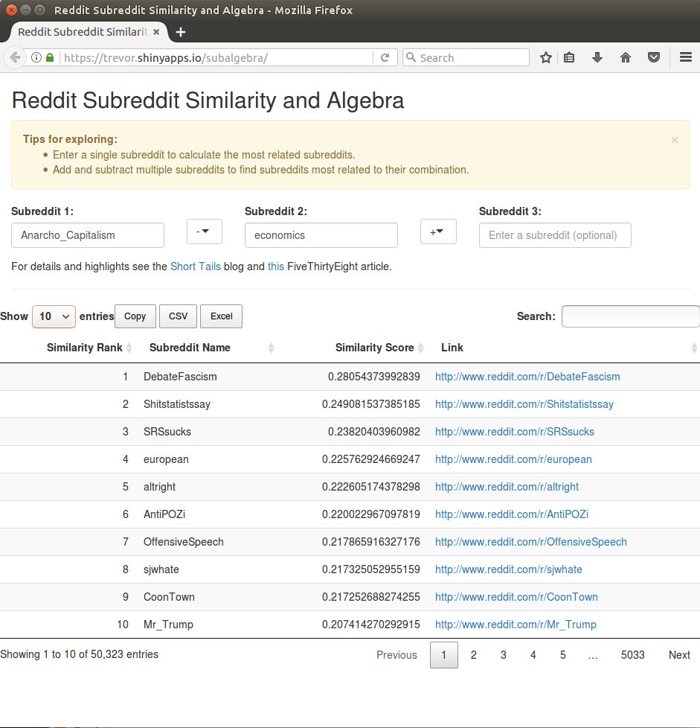Dismiss the Tips for exploring alert
This screenshot has width=700, height=728.
click(675, 140)
